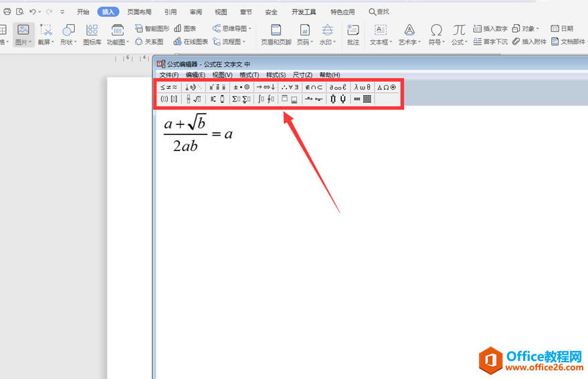Open 样式(S) menu in formula editor
This screenshot has height=379, width=588.
[276, 75]
